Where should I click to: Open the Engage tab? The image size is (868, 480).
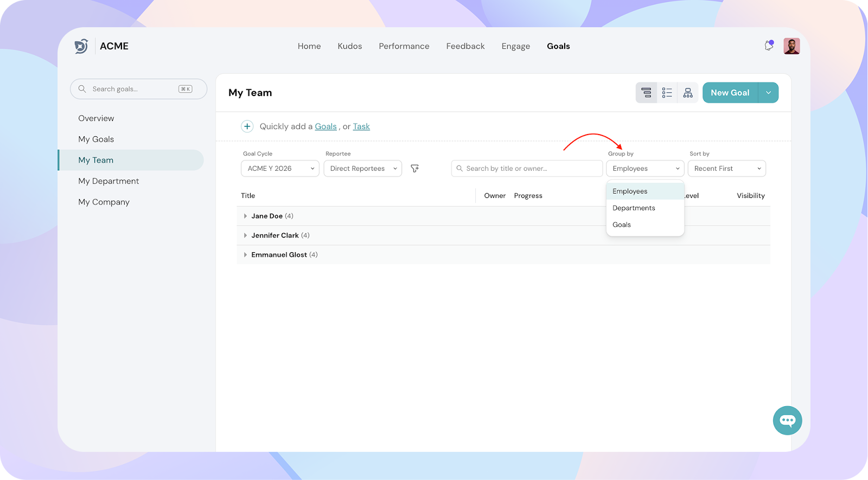pyautogui.click(x=516, y=46)
